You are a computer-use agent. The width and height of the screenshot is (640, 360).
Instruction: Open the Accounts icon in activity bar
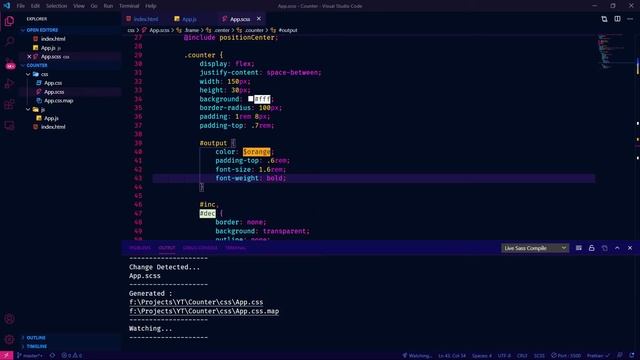(9, 319)
